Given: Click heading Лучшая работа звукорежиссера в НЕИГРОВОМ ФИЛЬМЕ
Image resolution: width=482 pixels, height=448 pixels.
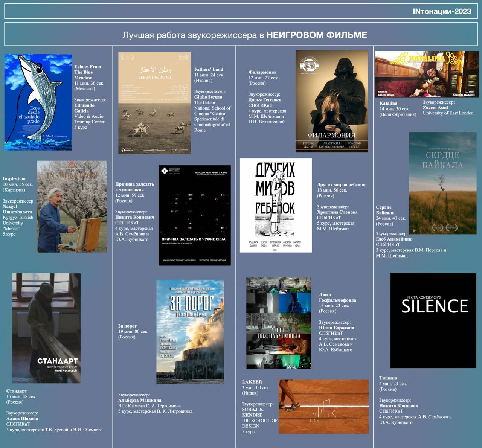Looking at the screenshot, I should (x=245, y=35).
